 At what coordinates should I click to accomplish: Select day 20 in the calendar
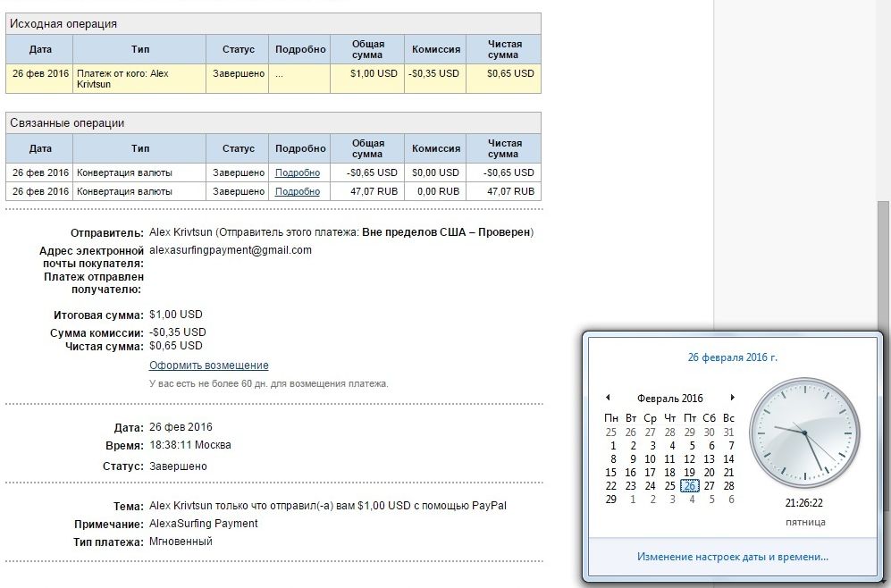tap(709, 473)
